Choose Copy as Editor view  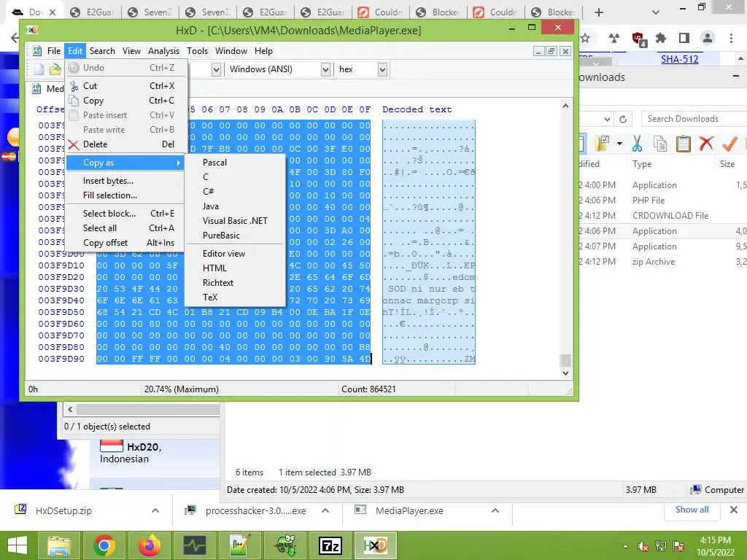[236, 254]
